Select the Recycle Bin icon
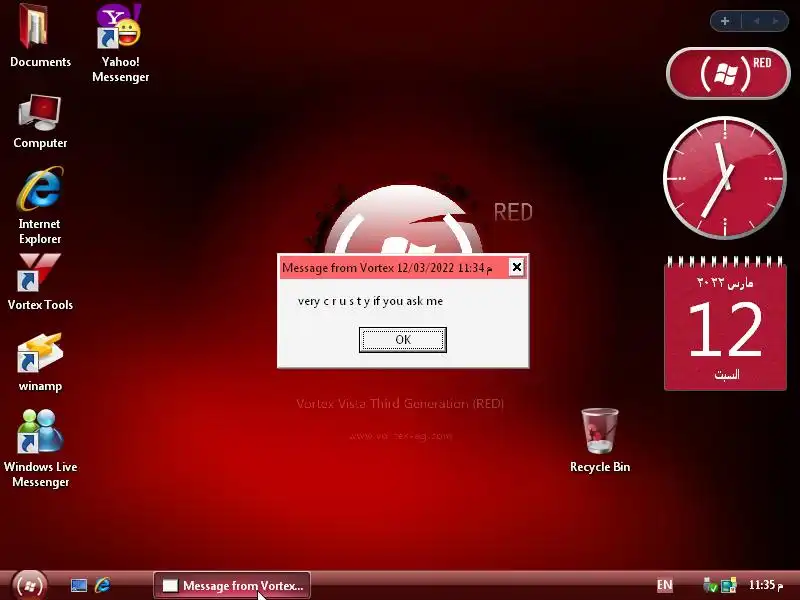The width and height of the screenshot is (800, 600). point(600,440)
